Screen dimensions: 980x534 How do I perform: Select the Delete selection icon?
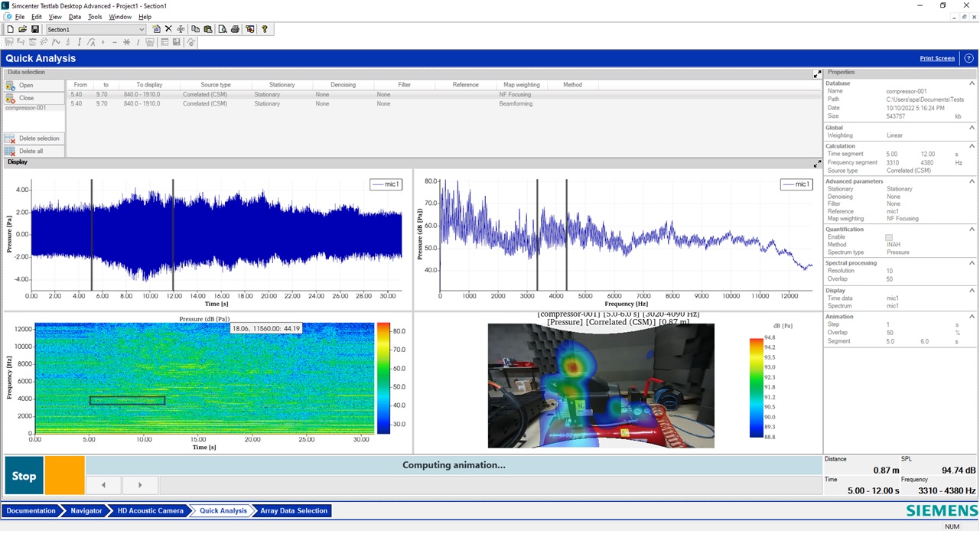click(9, 138)
